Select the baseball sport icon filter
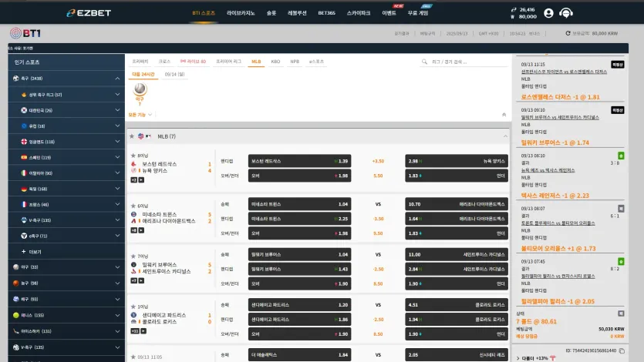644x362 pixels. [140, 89]
